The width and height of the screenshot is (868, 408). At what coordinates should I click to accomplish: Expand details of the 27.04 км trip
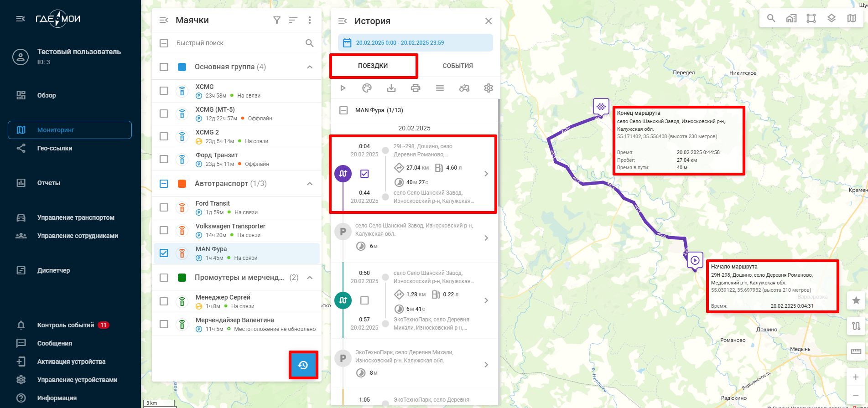pos(486,174)
